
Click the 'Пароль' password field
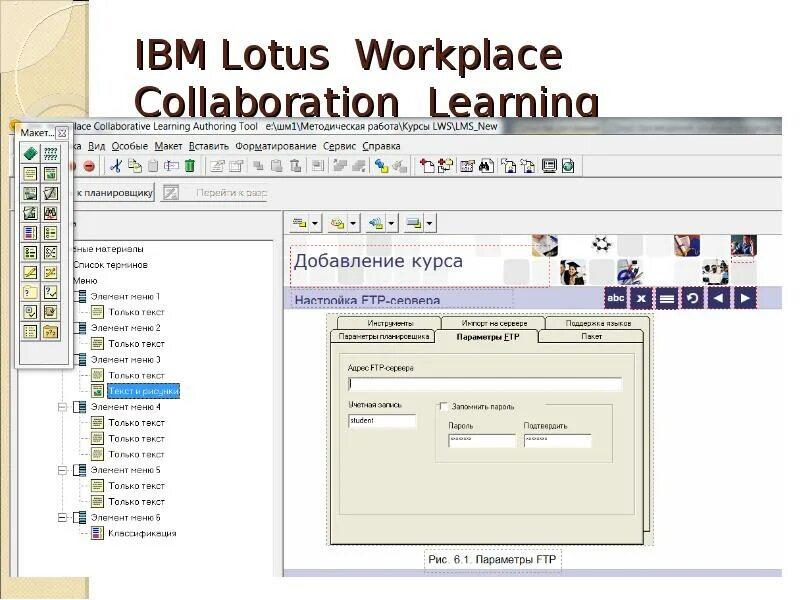pyautogui.click(x=482, y=440)
